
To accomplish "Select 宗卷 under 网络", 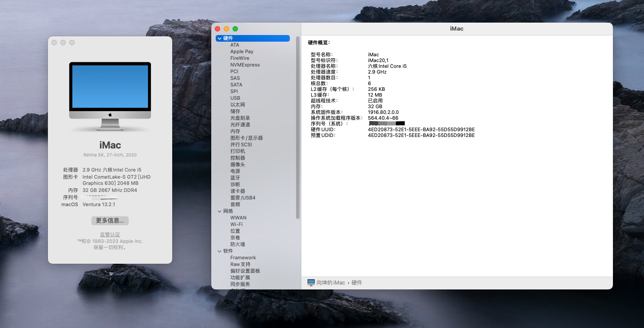I will tap(235, 238).
